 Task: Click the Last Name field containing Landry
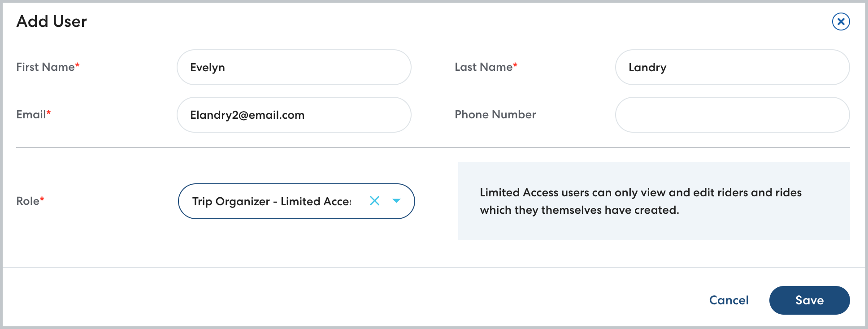tap(732, 67)
